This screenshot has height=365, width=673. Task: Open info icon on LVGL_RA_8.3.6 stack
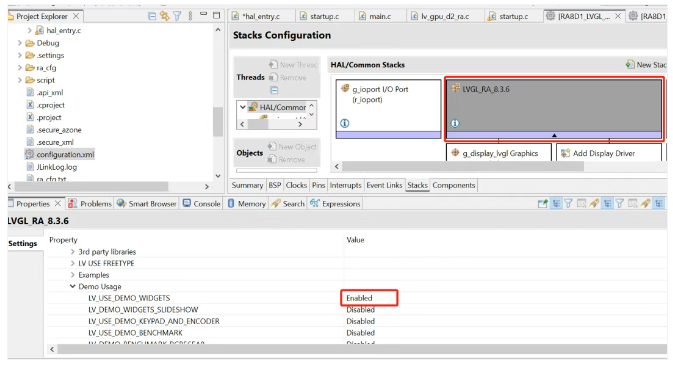click(455, 123)
